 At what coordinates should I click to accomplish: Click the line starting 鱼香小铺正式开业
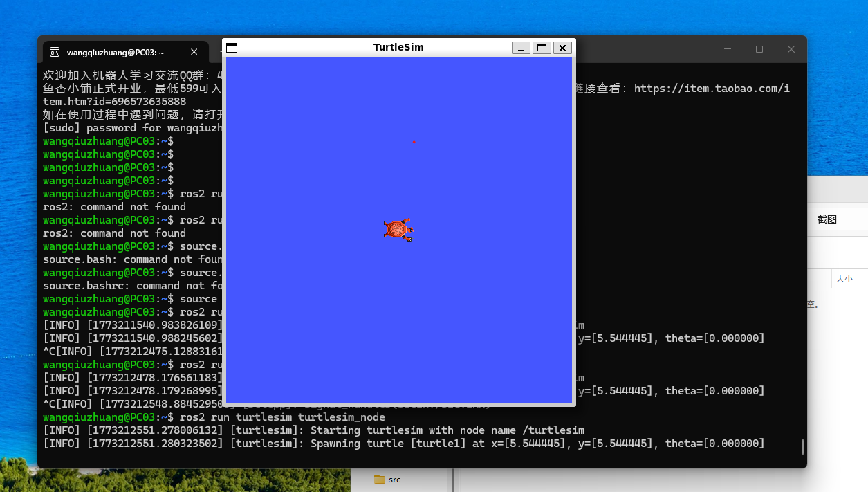tap(132, 89)
